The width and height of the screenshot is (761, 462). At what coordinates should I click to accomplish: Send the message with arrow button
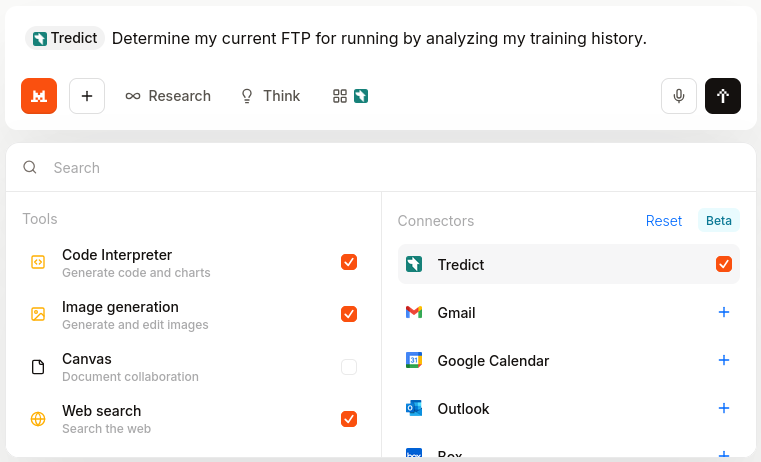tap(723, 96)
